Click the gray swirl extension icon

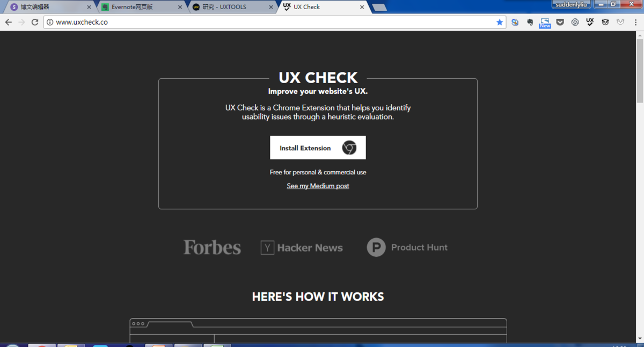click(575, 22)
